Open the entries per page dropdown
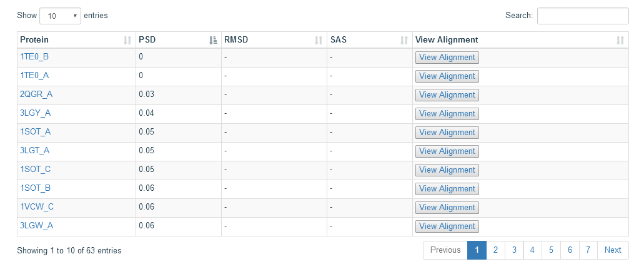Image resolution: width=644 pixels, height=269 pixels. pos(61,16)
